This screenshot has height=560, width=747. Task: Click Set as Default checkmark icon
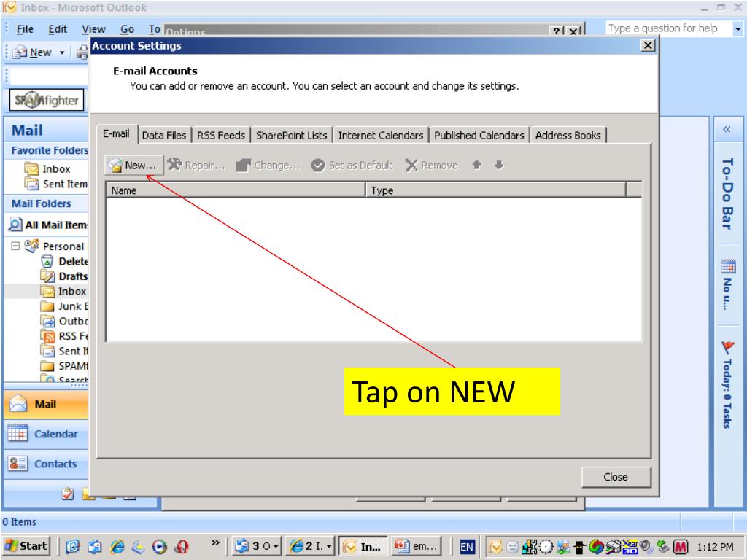click(x=318, y=166)
